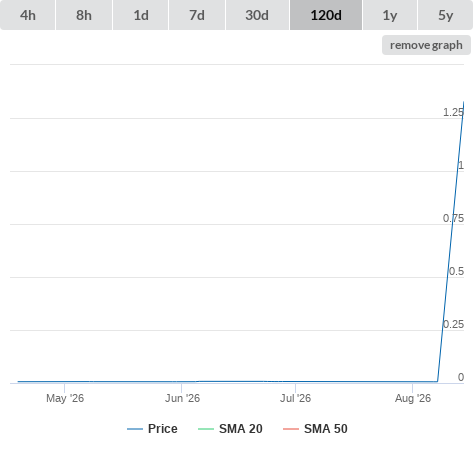Viewport: 474px width, 455px height.
Task: Click the May '26 axis label
Action: pyautogui.click(x=65, y=398)
